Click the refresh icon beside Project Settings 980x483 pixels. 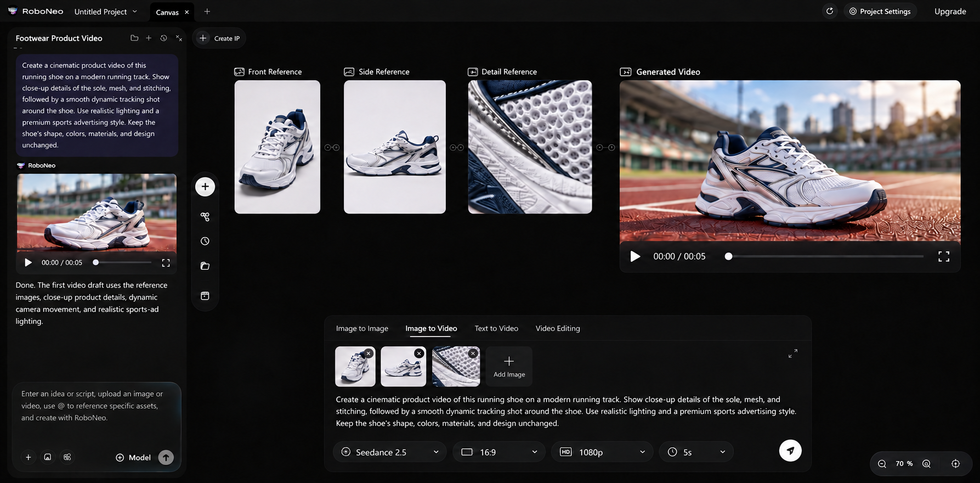[830, 11]
